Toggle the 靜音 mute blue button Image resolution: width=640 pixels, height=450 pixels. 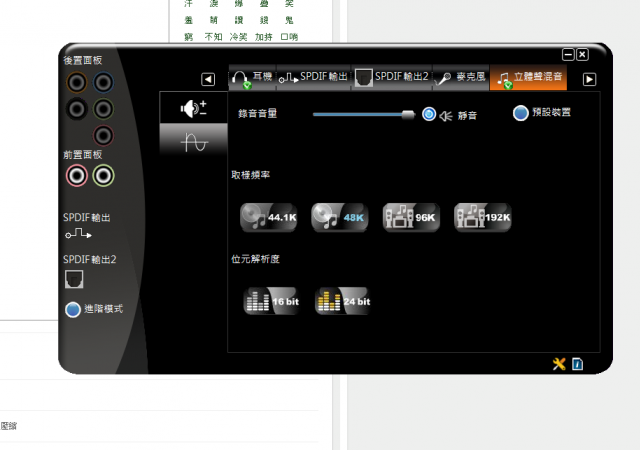tap(429, 114)
